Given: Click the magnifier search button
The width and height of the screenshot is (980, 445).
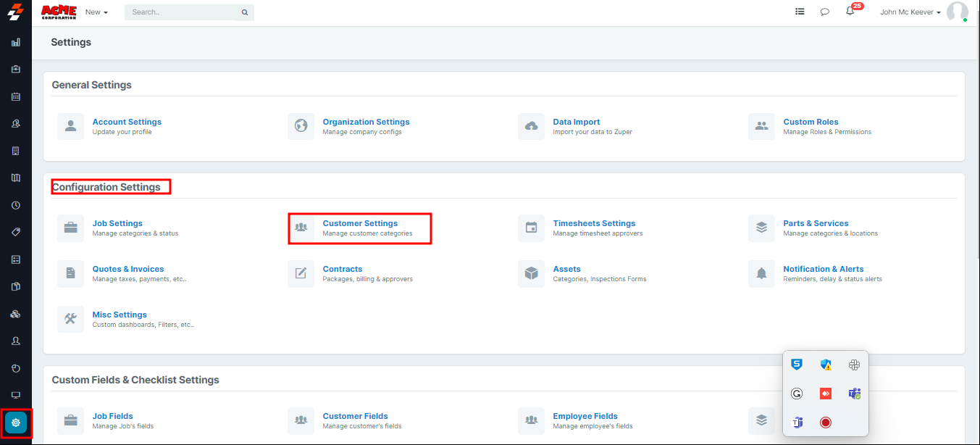Looking at the screenshot, I should [x=245, y=12].
